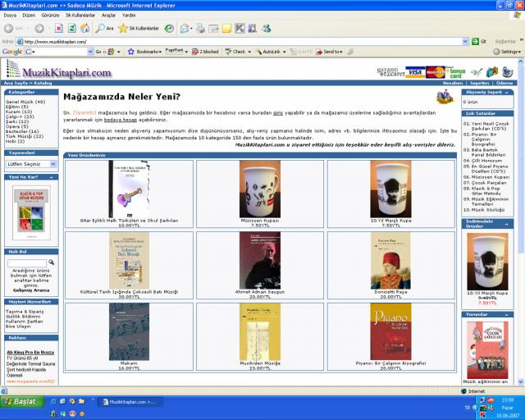
Task: Click Google toolbar Check spelling
Action: coord(237,52)
